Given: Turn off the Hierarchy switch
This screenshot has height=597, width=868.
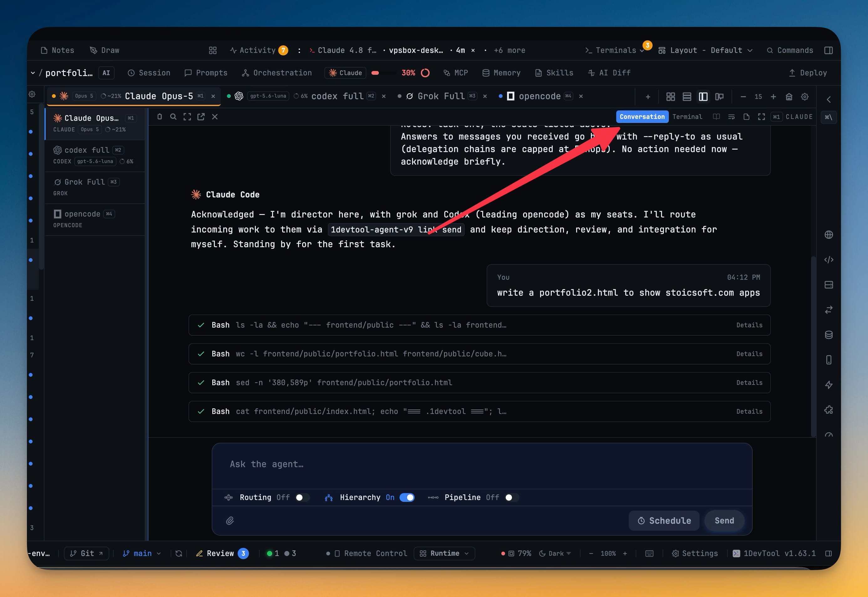Looking at the screenshot, I should 407,497.
